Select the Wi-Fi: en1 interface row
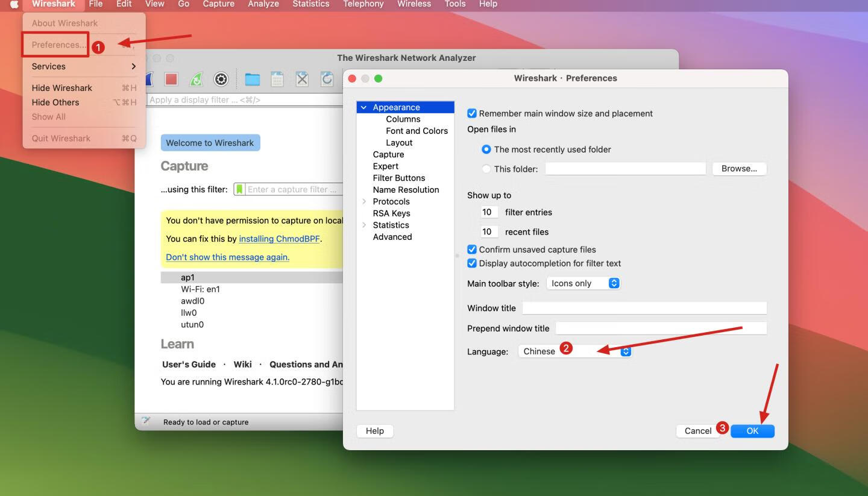The image size is (868, 496). tap(252, 289)
